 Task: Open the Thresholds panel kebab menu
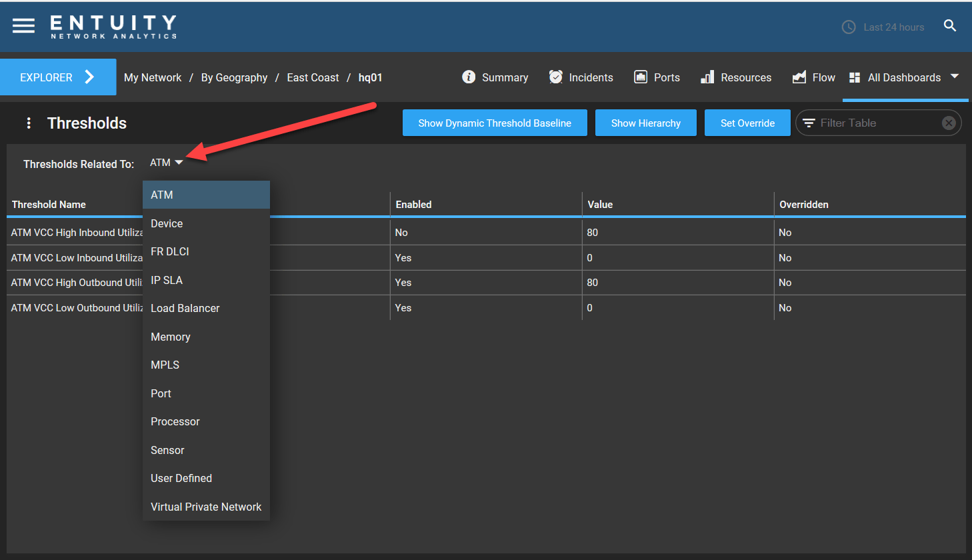tap(28, 123)
